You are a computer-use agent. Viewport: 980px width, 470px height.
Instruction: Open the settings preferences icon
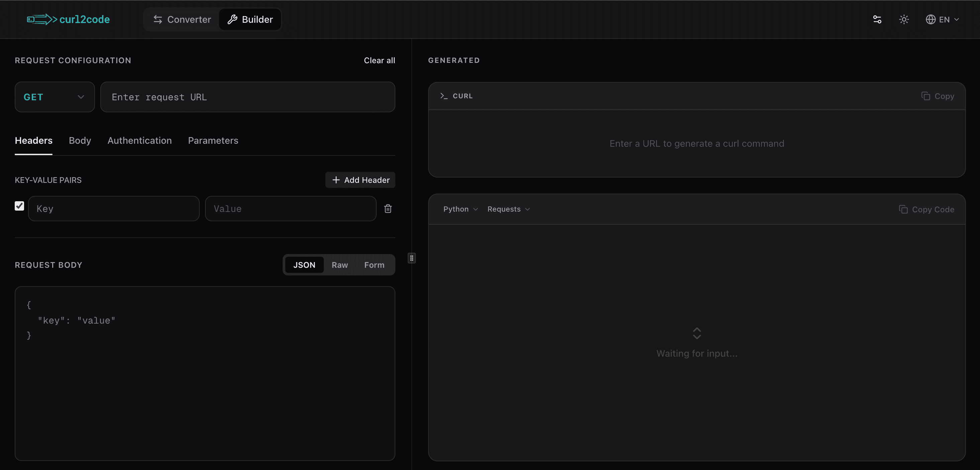pyautogui.click(x=877, y=19)
